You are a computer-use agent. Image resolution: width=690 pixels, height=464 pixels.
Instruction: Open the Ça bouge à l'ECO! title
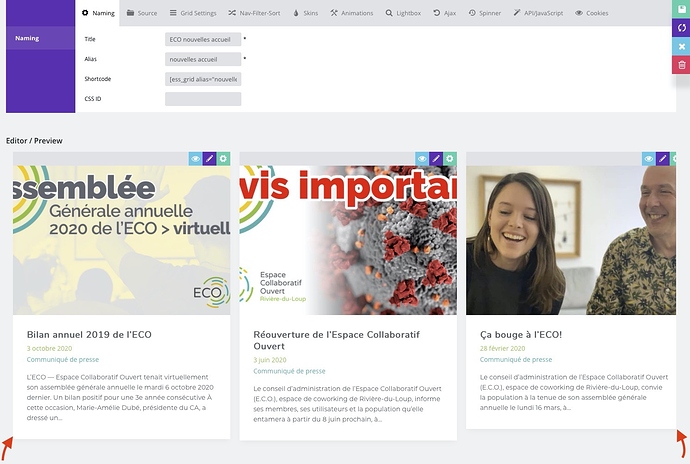click(x=521, y=335)
